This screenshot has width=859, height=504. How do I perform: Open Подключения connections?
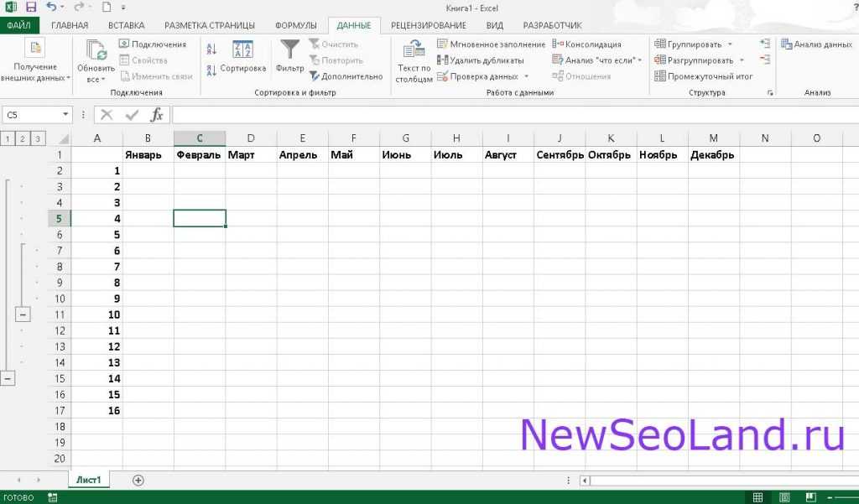(x=153, y=44)
